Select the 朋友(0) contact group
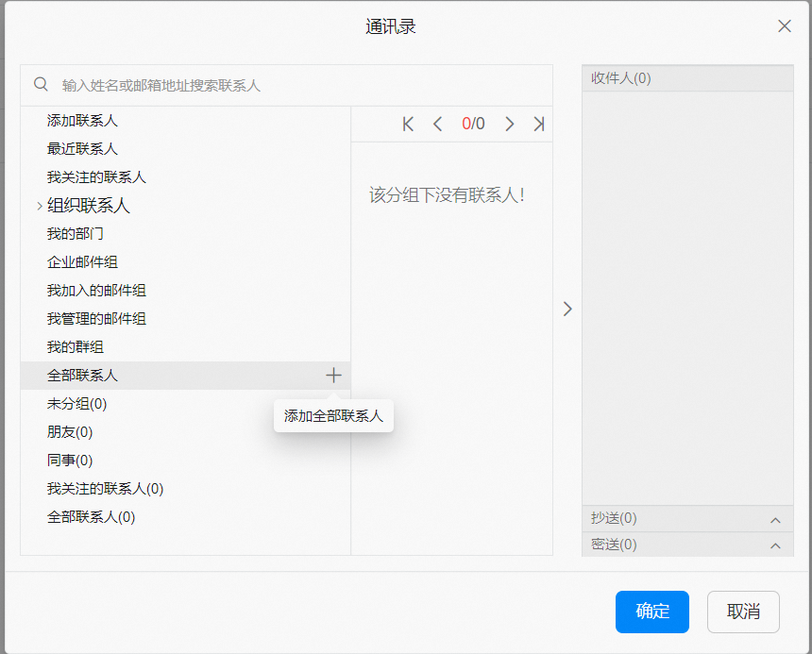 click(x=68, y=431)
